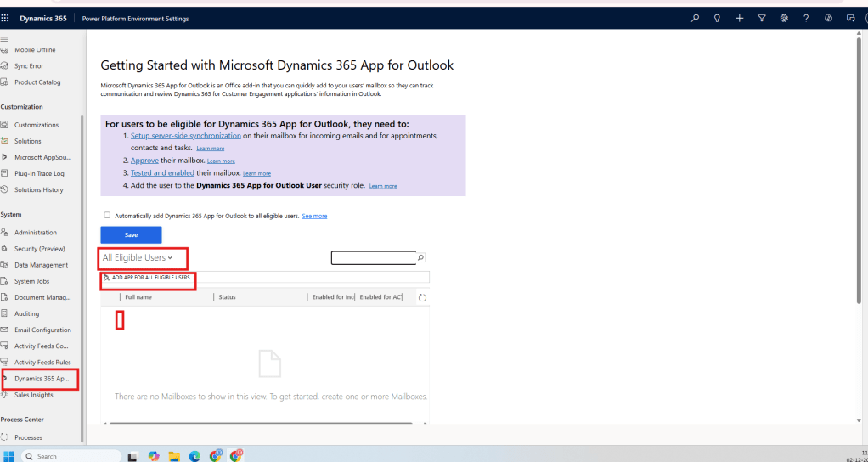Click the mailbox search magnifier button
Screen dimensions: 868x462
coord(421,257)
